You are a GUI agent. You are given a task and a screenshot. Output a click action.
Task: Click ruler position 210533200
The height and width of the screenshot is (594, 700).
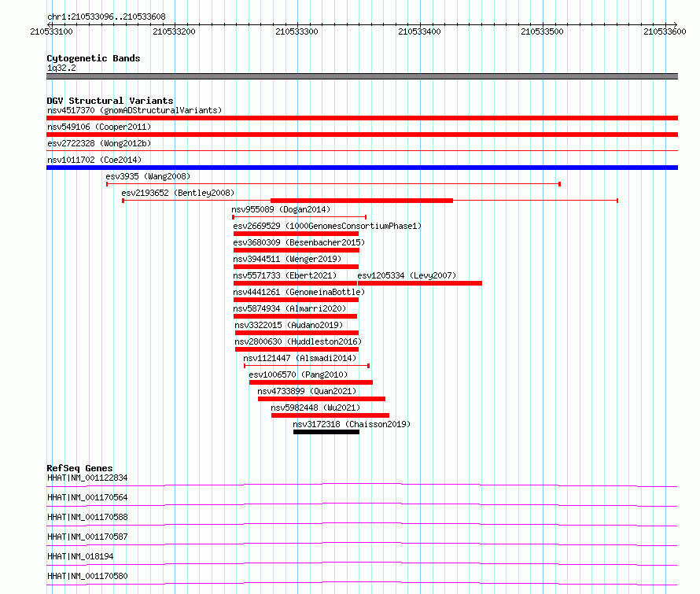(174, 31)
